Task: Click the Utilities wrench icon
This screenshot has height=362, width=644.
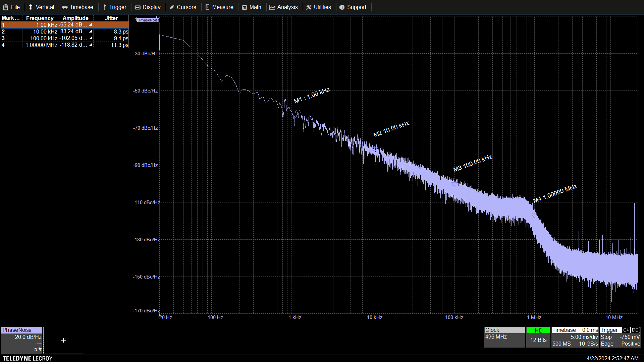Action: point(309,7)
